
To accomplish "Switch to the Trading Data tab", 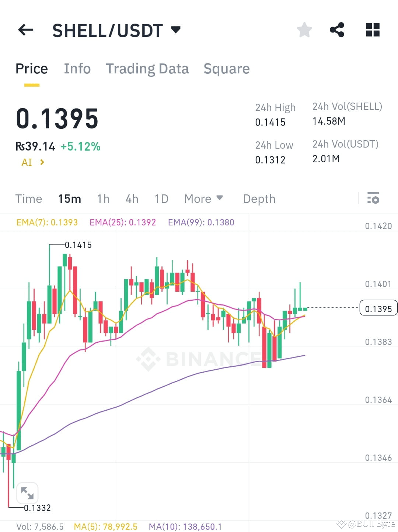I will 147,68.
